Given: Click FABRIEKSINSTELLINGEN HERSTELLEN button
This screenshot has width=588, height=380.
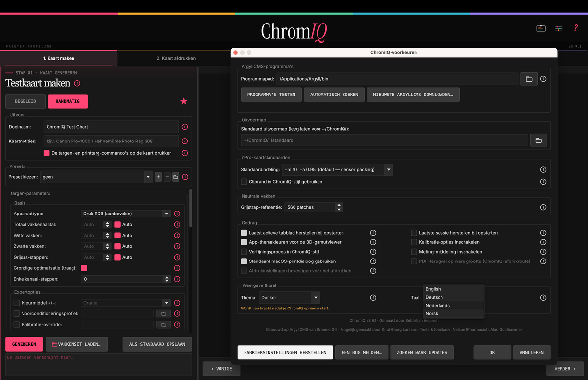Looking at the screenshot, I should 285,353.
